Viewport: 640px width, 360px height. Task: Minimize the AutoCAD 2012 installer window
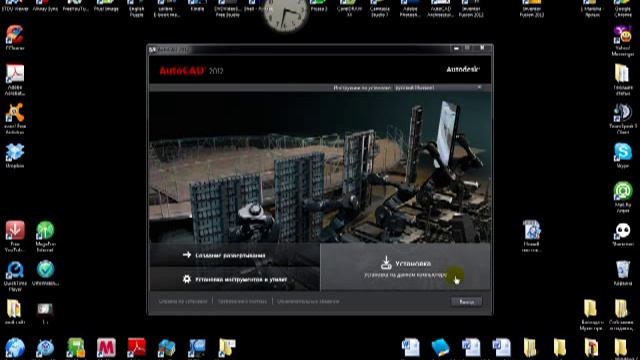[x=456, y=49]
